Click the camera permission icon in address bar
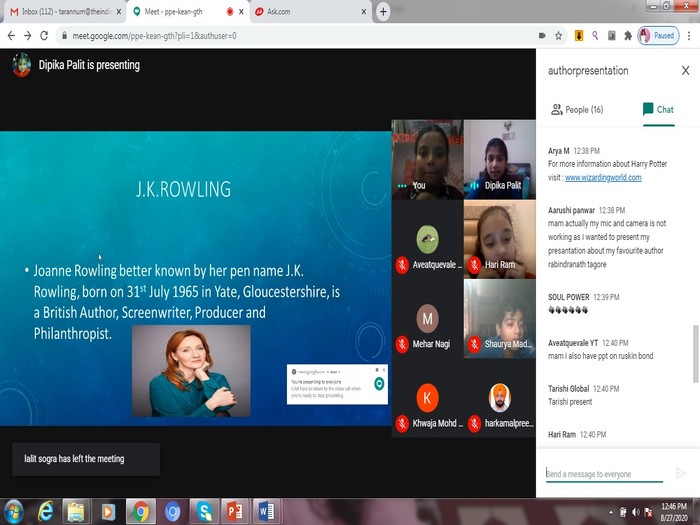Image resolution: width=700 pixels, height=525 pixels. [x=542, y=36]
